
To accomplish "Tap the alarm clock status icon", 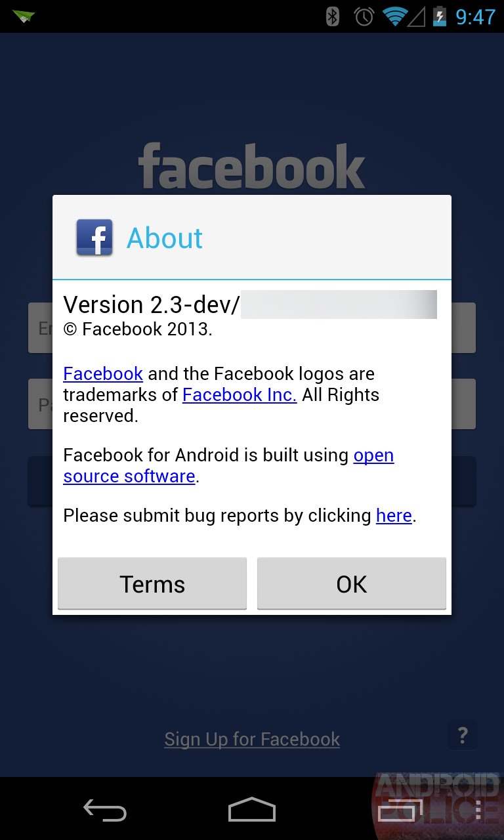I will tap(364, 16).
